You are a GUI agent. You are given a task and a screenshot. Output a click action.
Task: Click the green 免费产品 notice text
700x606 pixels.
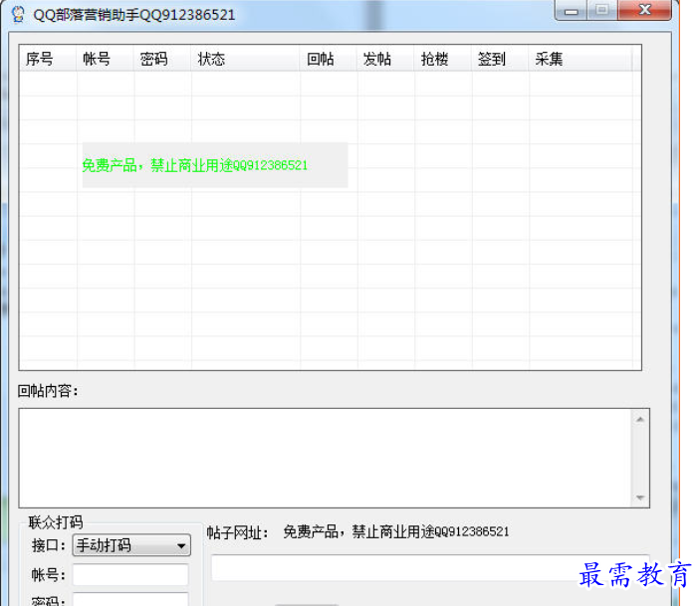pos(194,165)
